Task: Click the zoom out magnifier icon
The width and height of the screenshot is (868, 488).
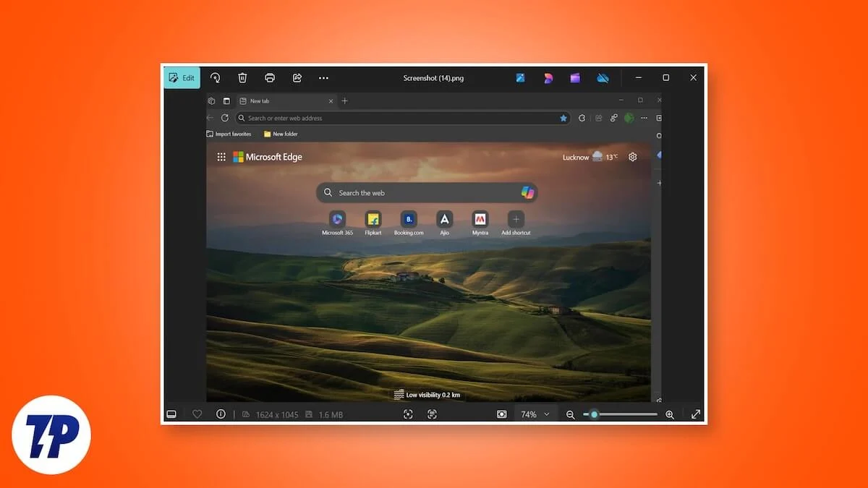Action: (570, 414)
